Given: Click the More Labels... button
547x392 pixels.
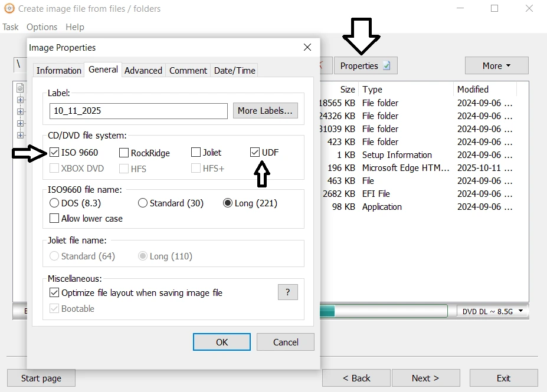Looking at the screenshot, I should [265, 111].
